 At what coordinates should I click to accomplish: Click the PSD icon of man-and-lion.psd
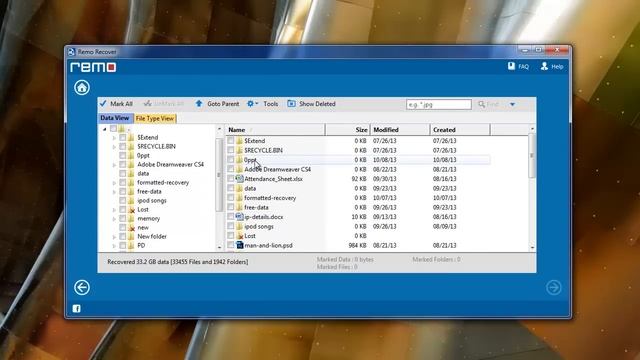coord(240,245)
